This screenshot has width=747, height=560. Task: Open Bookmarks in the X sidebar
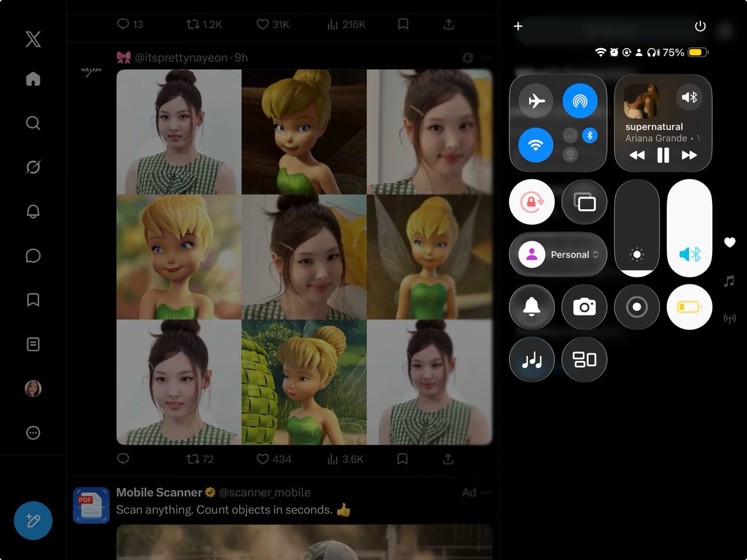tap(33, 300)
